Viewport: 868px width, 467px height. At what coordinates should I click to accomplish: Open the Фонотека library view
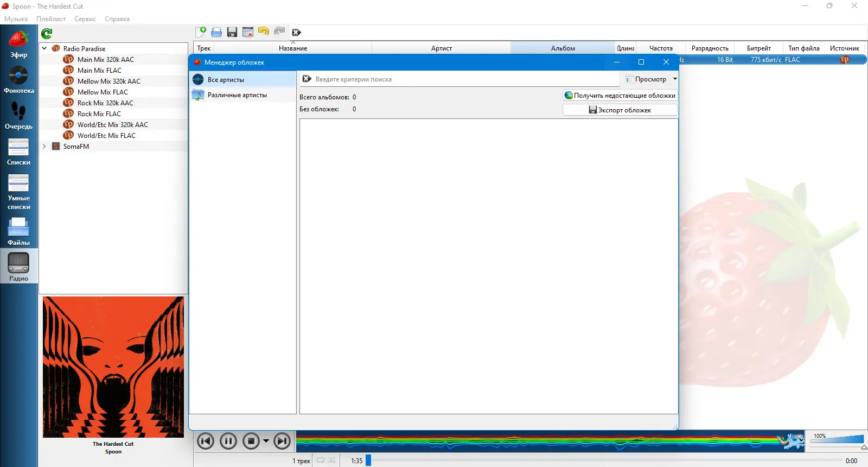pos(18,80)
